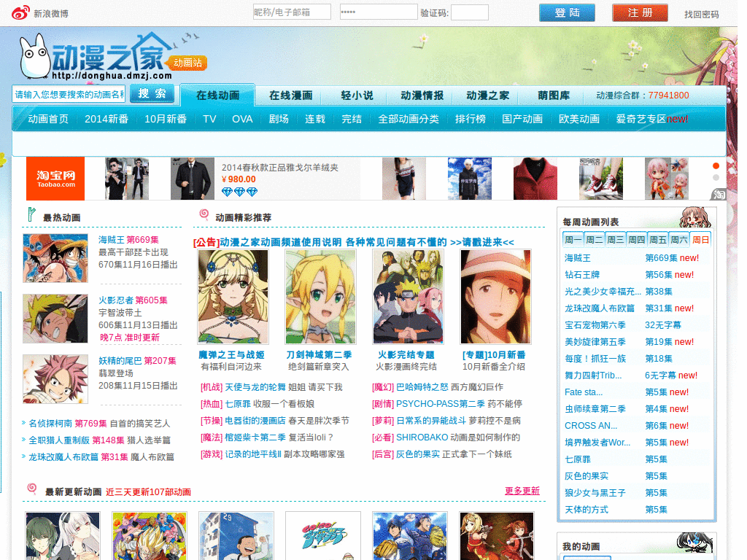Switch to the 在线动画 tab
The width and height of the screenshot is (747, 560).
217,96
